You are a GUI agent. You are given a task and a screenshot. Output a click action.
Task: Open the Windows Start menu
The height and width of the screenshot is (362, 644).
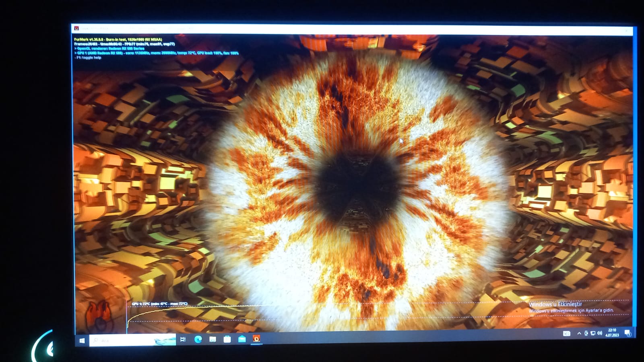click(82, 341)
